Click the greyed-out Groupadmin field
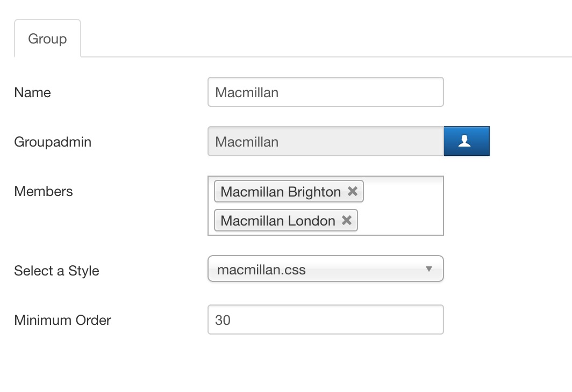Screen dimensions: 572x392 click(x=325, y=142)
